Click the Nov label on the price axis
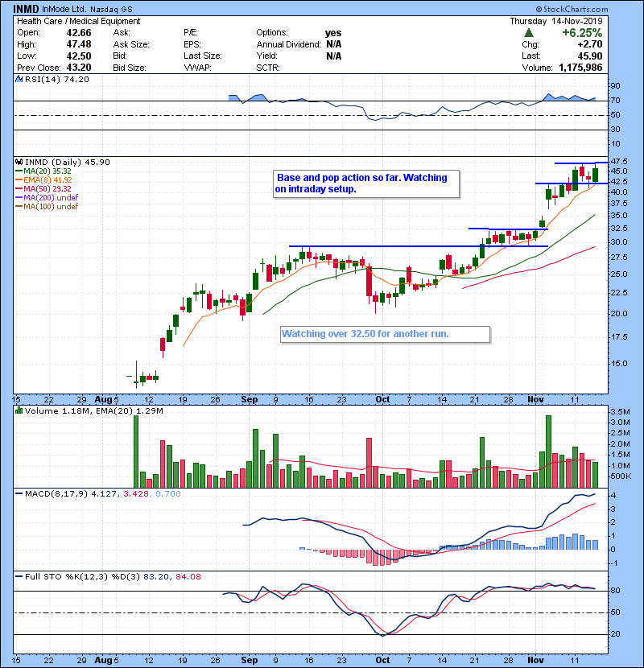 [x=535, y=400]
